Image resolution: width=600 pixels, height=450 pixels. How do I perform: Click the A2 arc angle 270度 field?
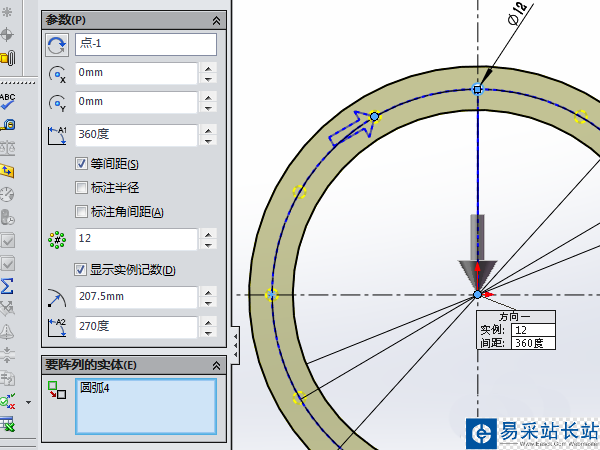[x=136, y=327]
